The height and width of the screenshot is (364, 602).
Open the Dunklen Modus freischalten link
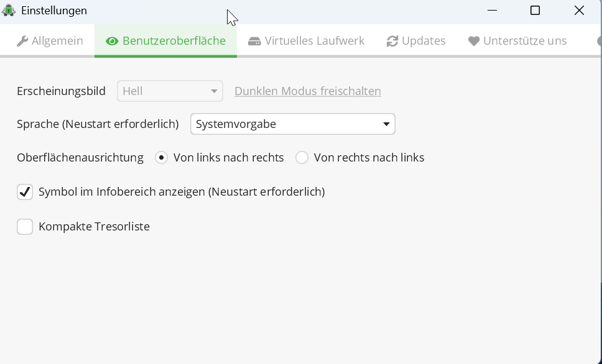point(307,91)
